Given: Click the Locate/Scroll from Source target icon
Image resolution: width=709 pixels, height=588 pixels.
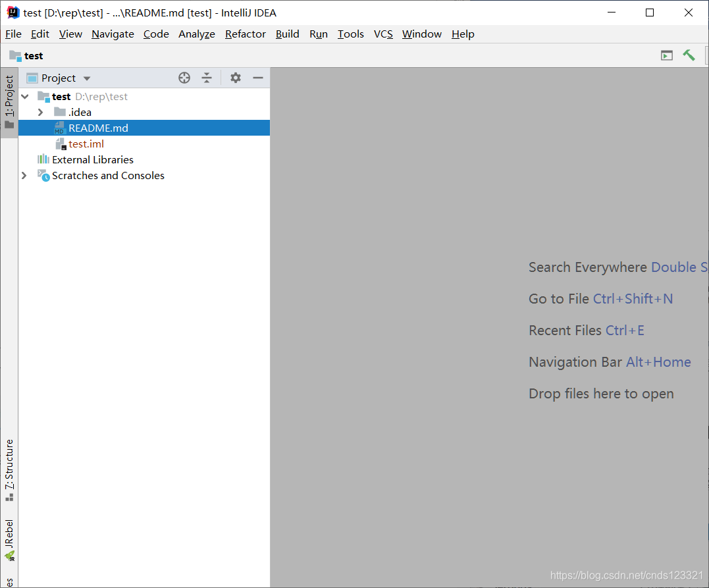Looking at the screenshot, I should pyautogui.click(x=184, y=78).
